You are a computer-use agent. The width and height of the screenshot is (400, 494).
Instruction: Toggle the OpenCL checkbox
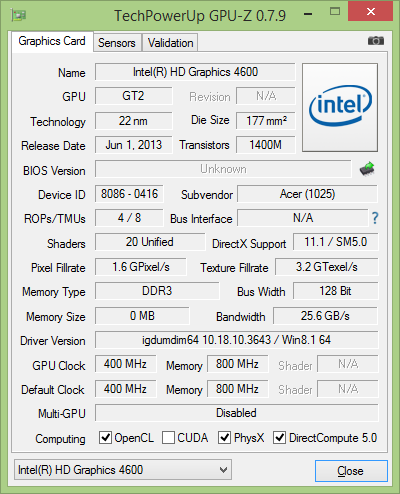(x=105, y=438)
